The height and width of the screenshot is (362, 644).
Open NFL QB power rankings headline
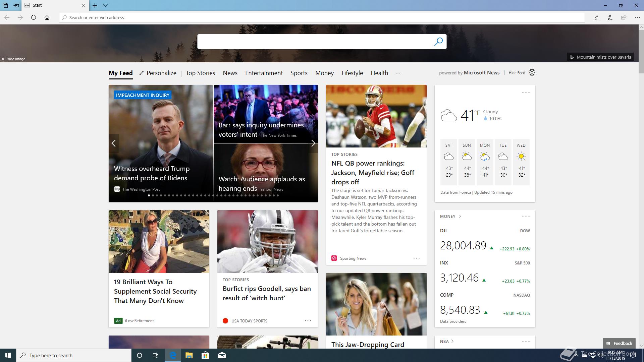click(x=373, y=173)
